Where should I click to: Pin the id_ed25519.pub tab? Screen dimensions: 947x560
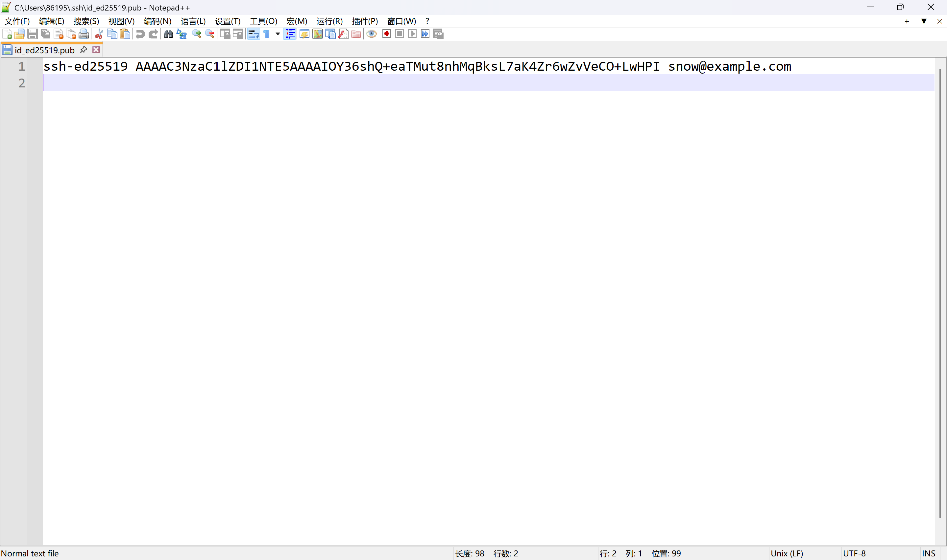(x=84, y=50)
